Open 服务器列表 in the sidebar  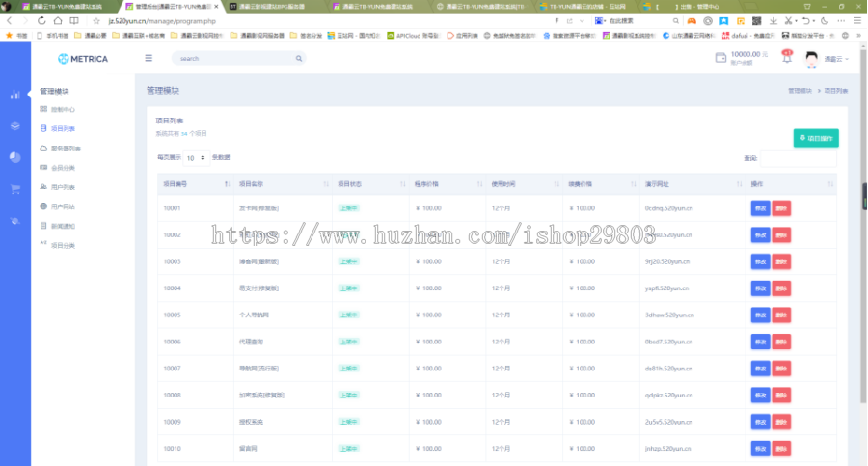tap(61, 149)
